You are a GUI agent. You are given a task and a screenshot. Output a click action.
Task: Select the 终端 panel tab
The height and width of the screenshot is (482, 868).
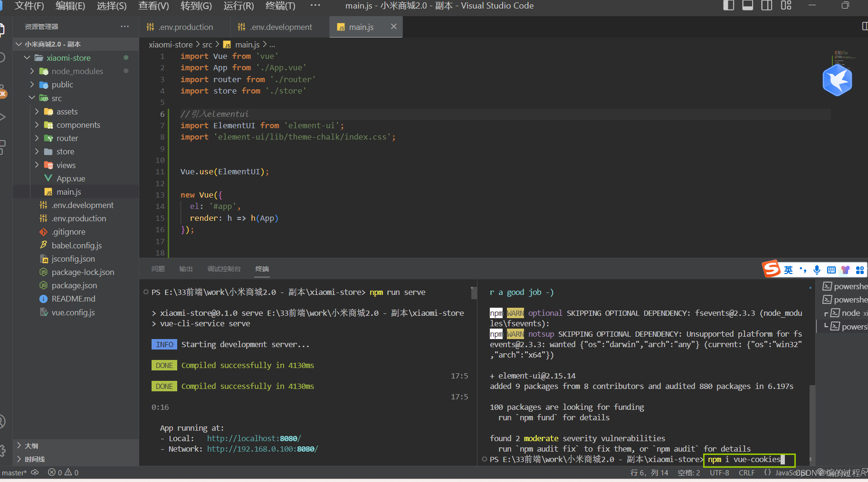(262, 269)
